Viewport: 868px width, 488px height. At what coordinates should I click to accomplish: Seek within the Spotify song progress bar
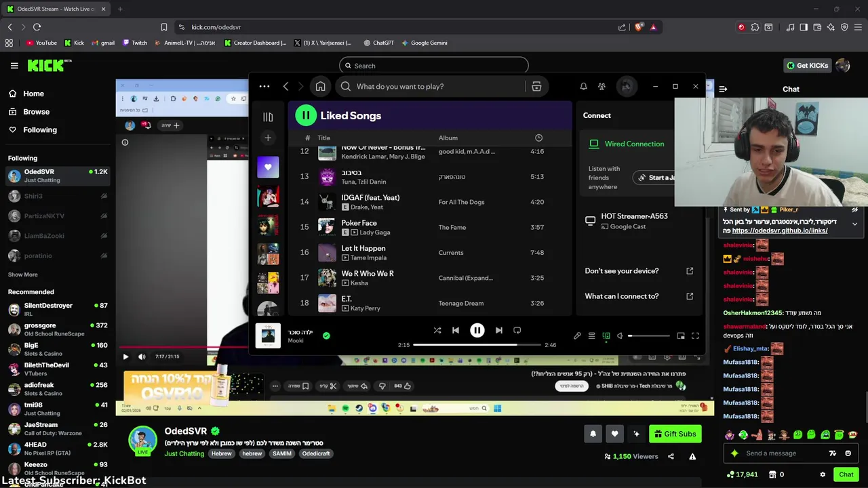477,345
